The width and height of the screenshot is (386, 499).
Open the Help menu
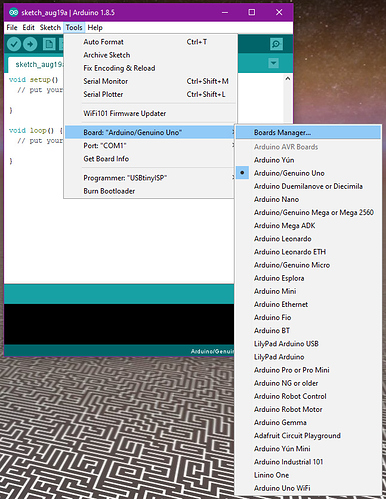click(x=95, y=28)
